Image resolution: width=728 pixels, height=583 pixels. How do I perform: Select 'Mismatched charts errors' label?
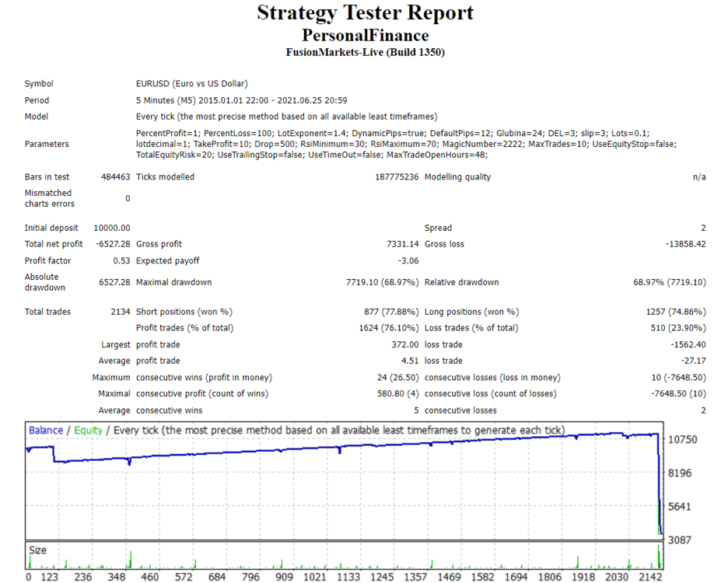coord(49,198)
